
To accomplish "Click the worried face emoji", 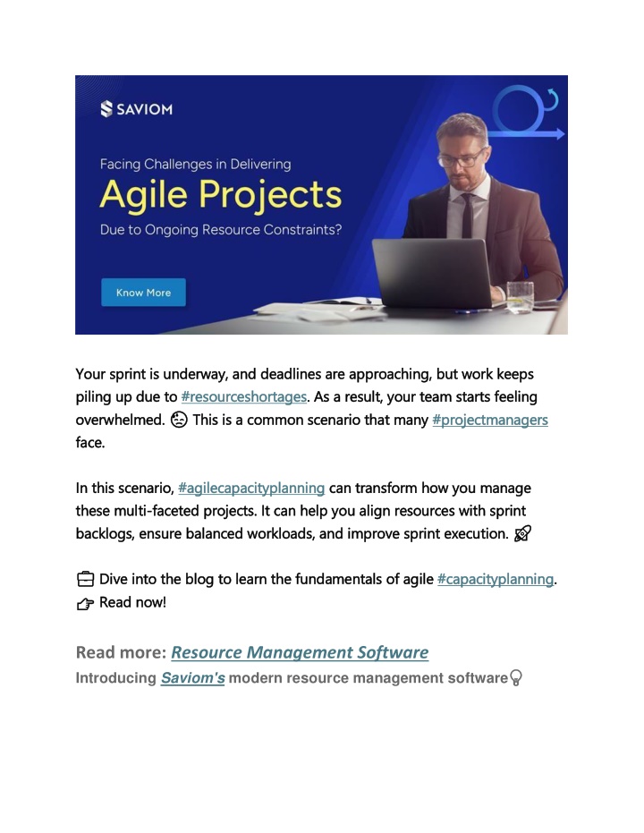I will tap(179, 420).
